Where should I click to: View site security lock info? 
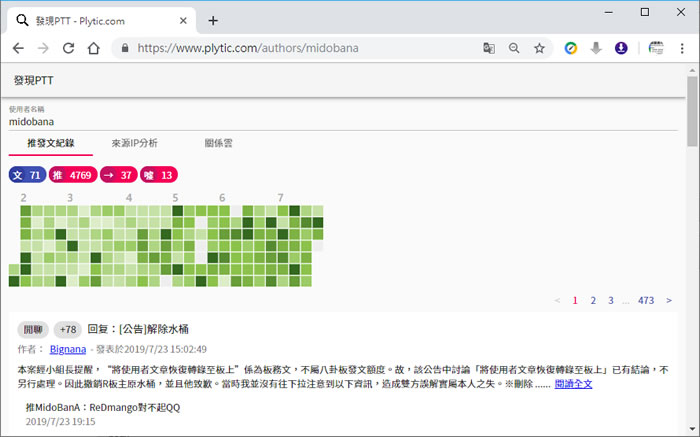125,48
